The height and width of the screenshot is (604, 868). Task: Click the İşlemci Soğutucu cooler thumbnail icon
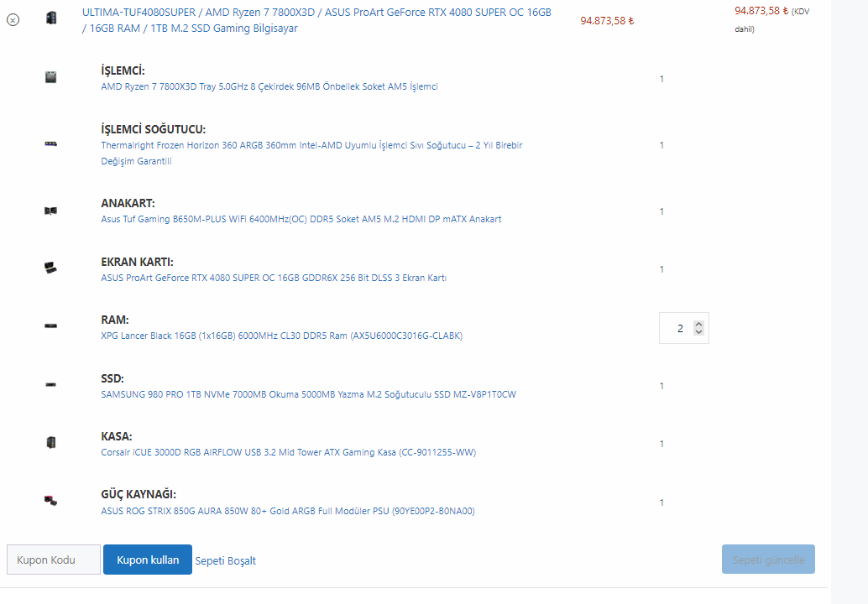click(51, 143)
